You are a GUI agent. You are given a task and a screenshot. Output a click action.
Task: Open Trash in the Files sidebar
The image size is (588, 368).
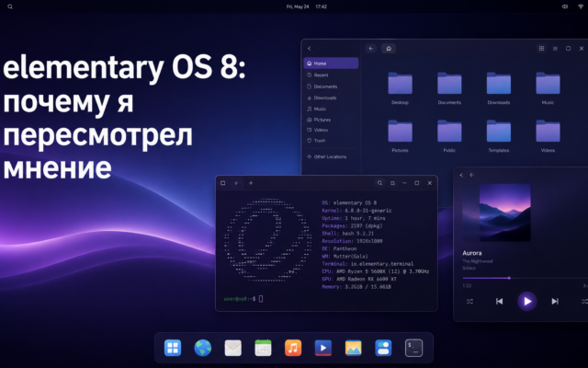(331, 141)
